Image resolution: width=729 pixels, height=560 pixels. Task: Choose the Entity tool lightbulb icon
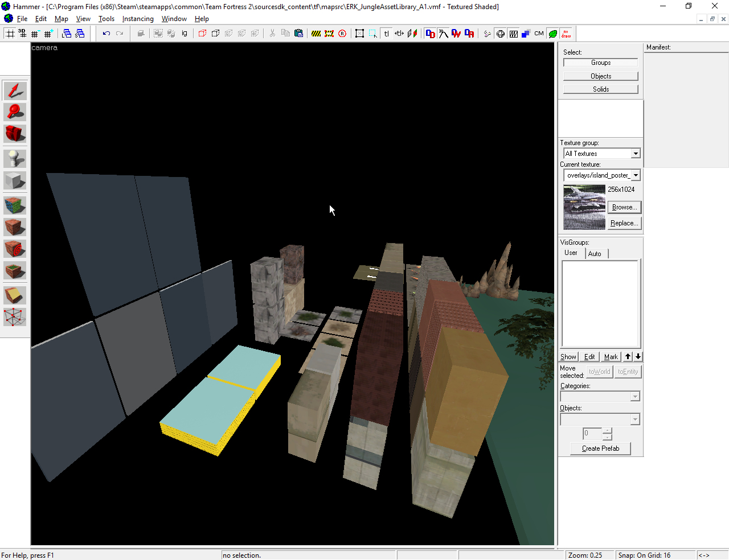pyautogui.click(x=15, y=159)
